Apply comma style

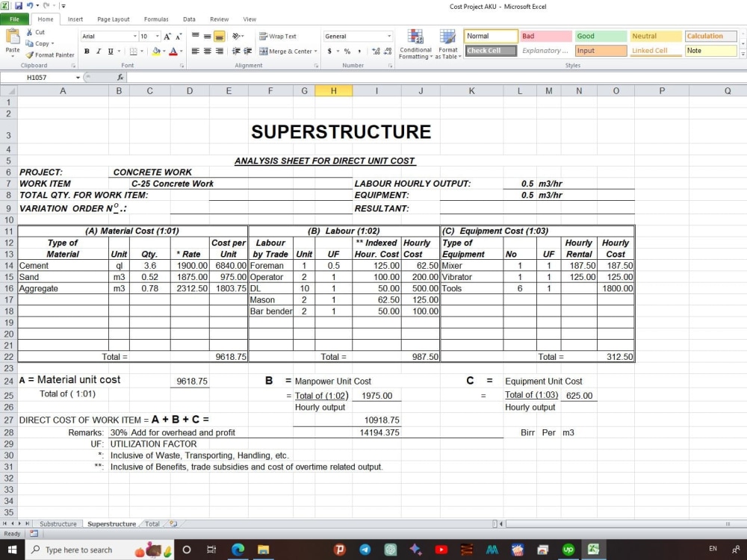click(359, 51)
